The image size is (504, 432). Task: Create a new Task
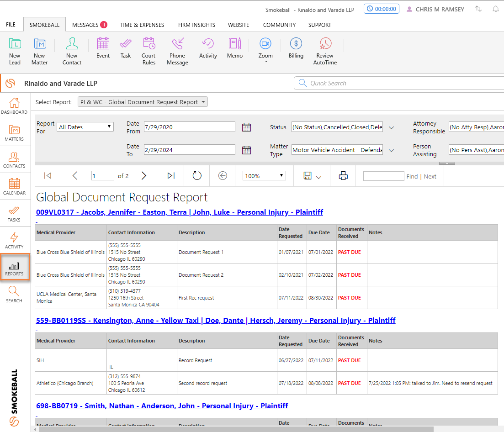pyautogui.click(x=125, y=48)
